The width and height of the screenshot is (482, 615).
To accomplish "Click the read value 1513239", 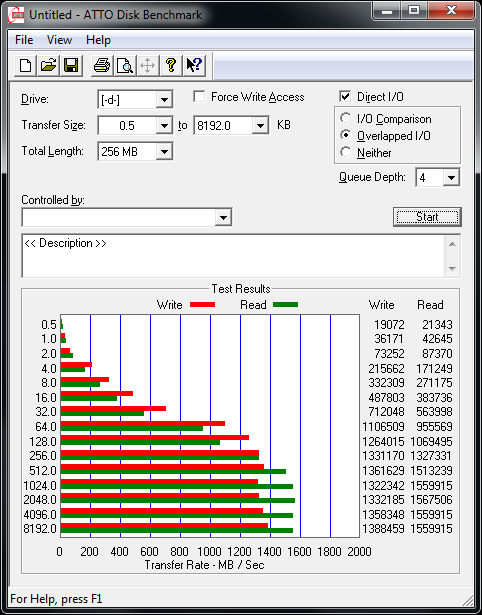I will coord(431,470).
